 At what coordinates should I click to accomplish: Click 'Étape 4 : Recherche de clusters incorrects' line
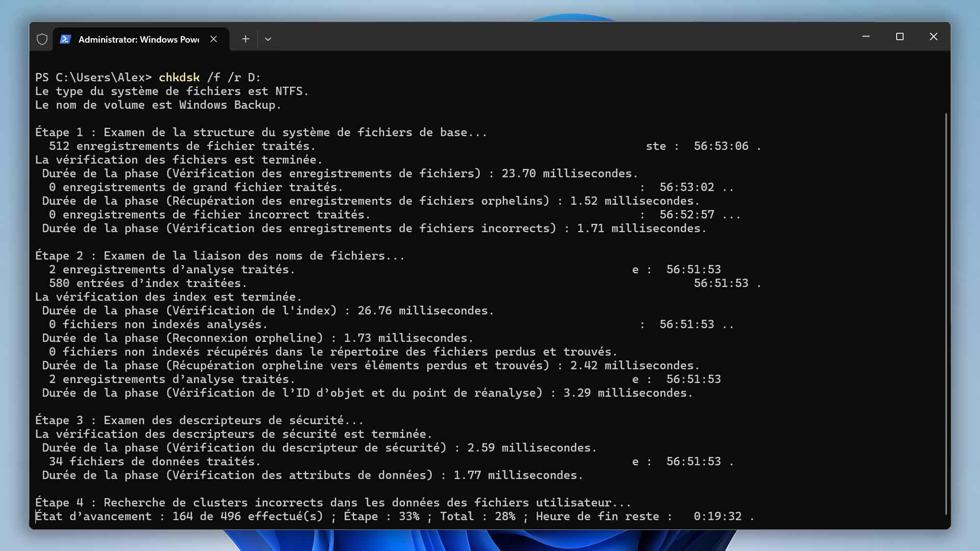[x=333, y=503]
